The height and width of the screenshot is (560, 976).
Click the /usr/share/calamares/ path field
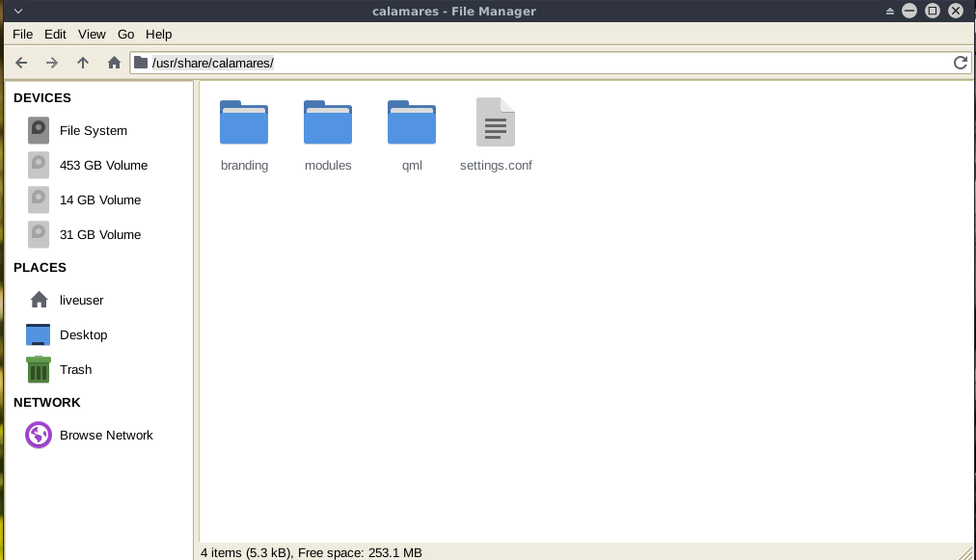pos(550,63)
